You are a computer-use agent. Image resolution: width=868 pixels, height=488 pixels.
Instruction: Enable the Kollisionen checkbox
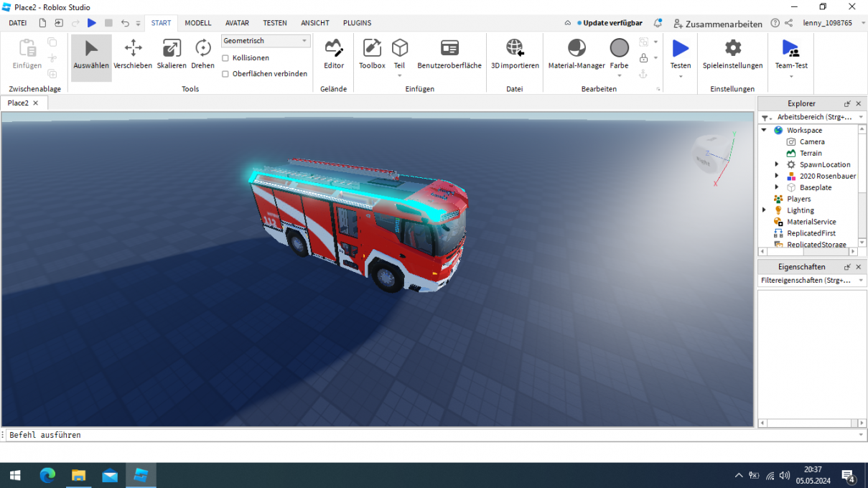point(225,58)
